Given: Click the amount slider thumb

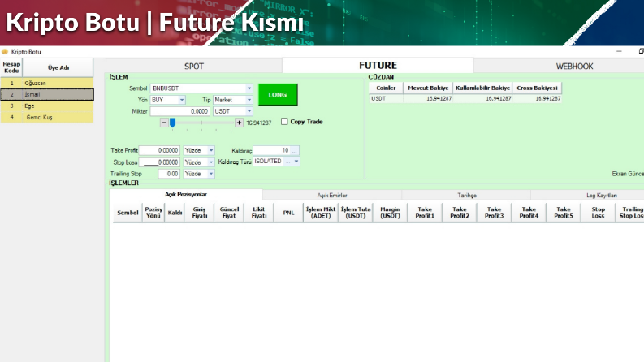Looking at the screenshot, I should click(172, 123).
